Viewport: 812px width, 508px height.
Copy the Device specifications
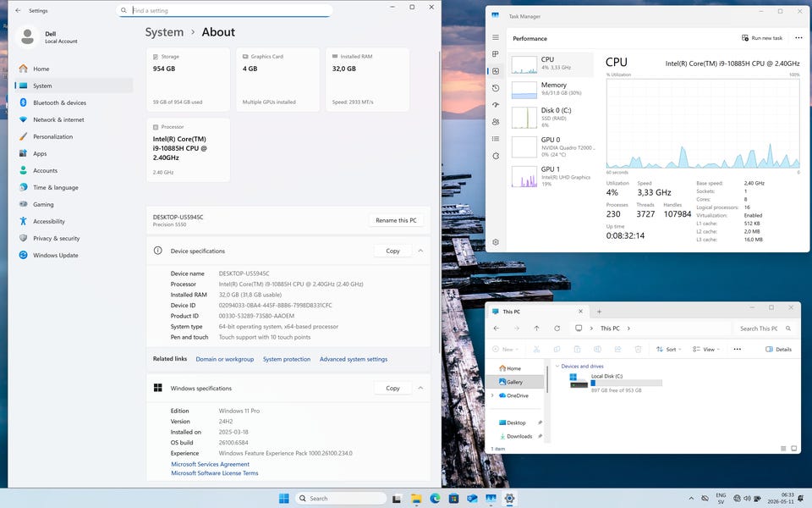(x=392, y=251)
